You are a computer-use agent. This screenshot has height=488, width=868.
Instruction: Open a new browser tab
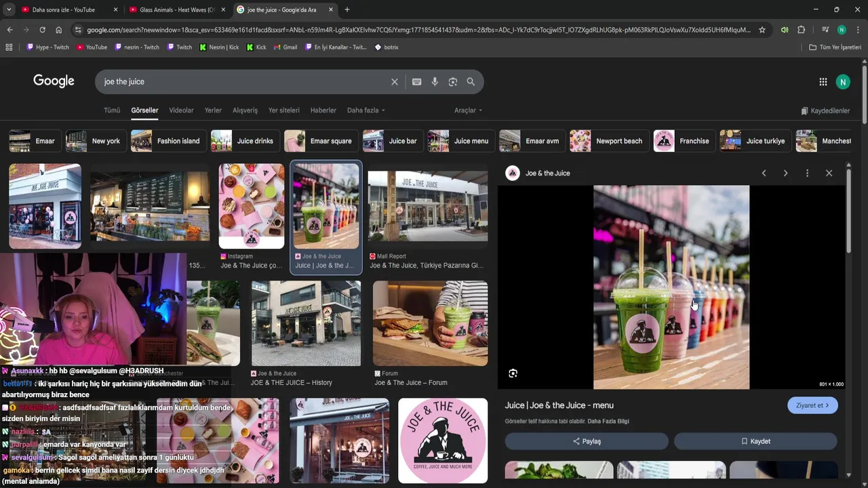347,9
